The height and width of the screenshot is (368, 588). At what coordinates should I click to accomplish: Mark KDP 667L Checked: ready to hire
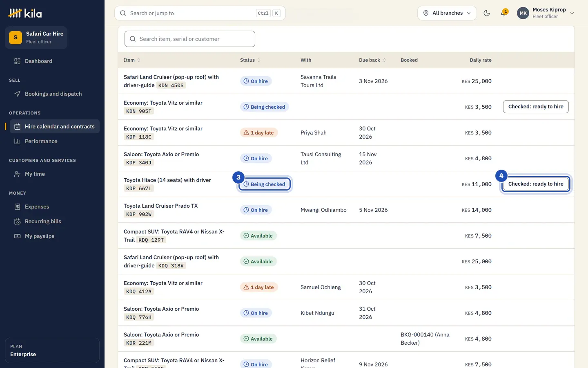[536, 184]
